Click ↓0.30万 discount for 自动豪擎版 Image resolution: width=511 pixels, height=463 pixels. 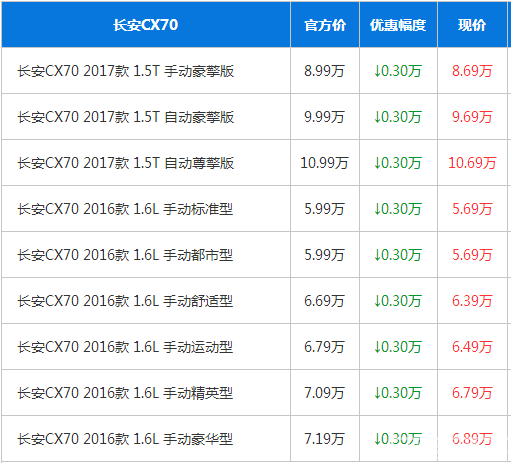398,117
